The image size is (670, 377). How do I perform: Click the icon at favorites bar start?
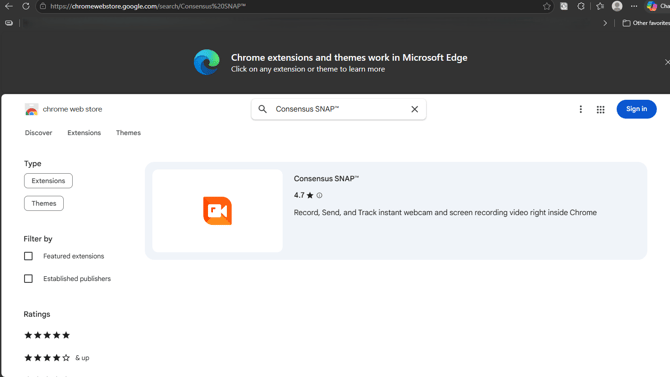[x=9, y=23]
